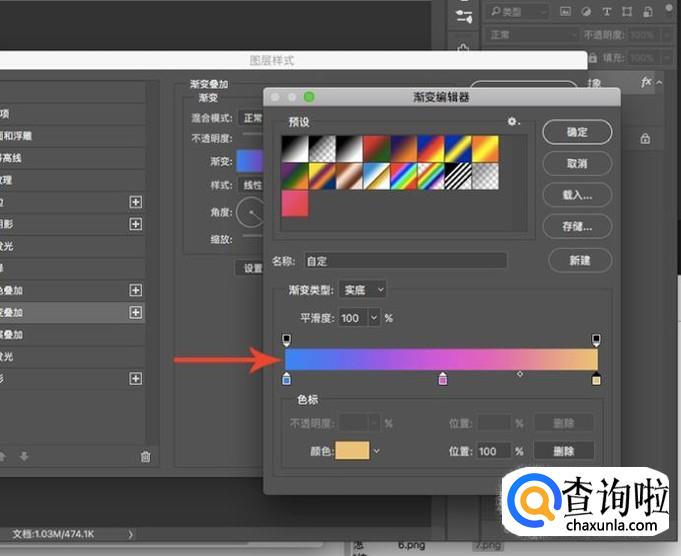Select the orange right color stop
681x556 pixels.
[597, 379]
